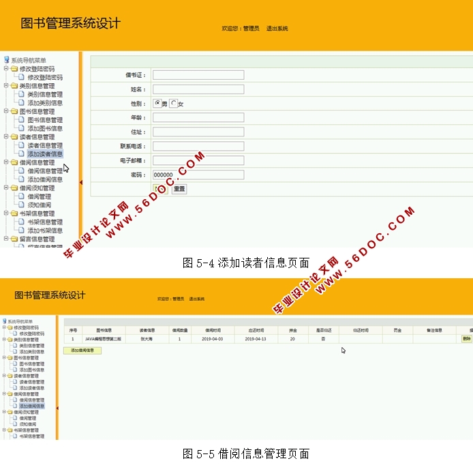Open 添加书架信息 in the reader form page tree
The width and height of the screenshot is (473, 476).
pyautogui.click(x=45, y=230)
